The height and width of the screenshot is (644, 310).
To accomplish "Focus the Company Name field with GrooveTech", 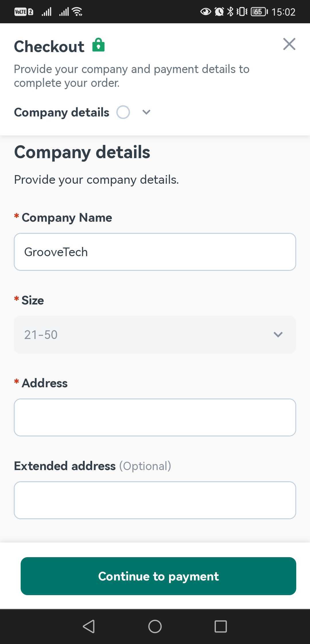I will (x=155, y=252).
